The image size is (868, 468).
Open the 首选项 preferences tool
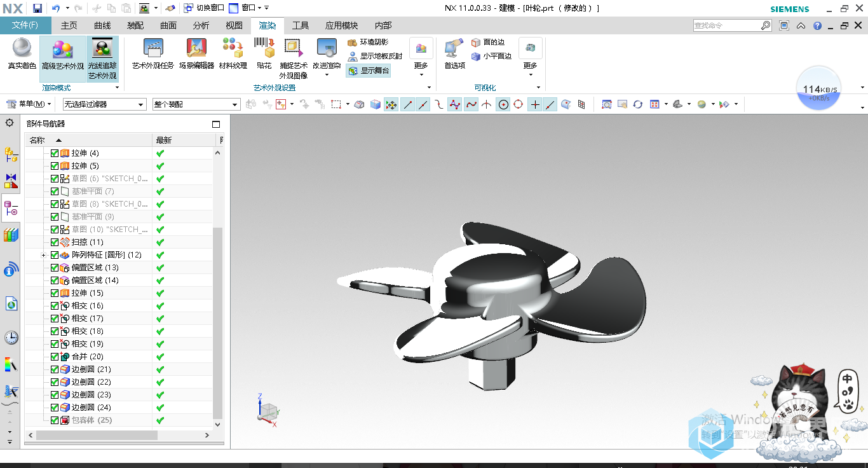[x=454, y=53]
